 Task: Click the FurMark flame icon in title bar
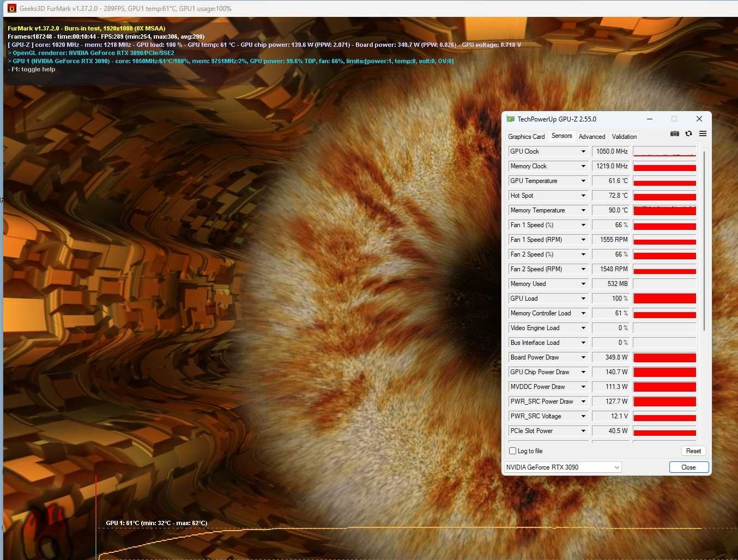coord(12,8)
